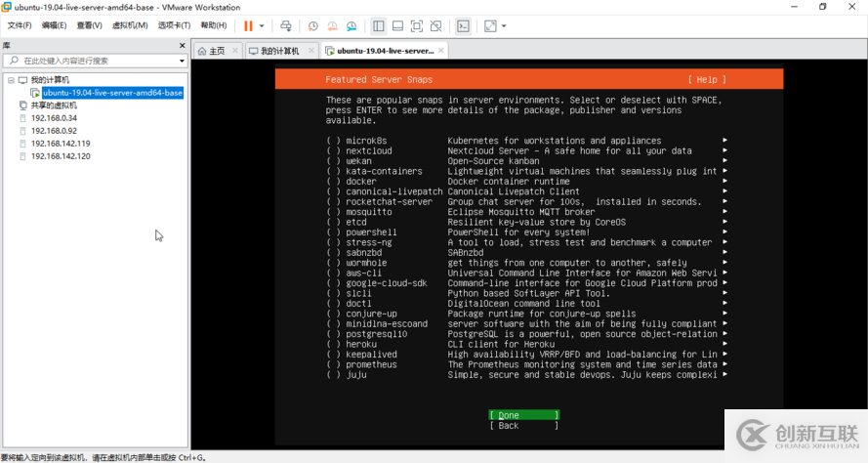Take a snapshot with the clock icon
The height and width of the screenshot is (463, 868).
click(x=313, y=26)
